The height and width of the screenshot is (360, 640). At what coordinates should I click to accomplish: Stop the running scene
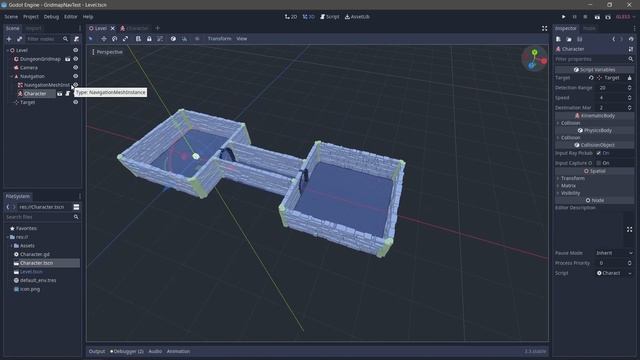[x=585, y=17]
